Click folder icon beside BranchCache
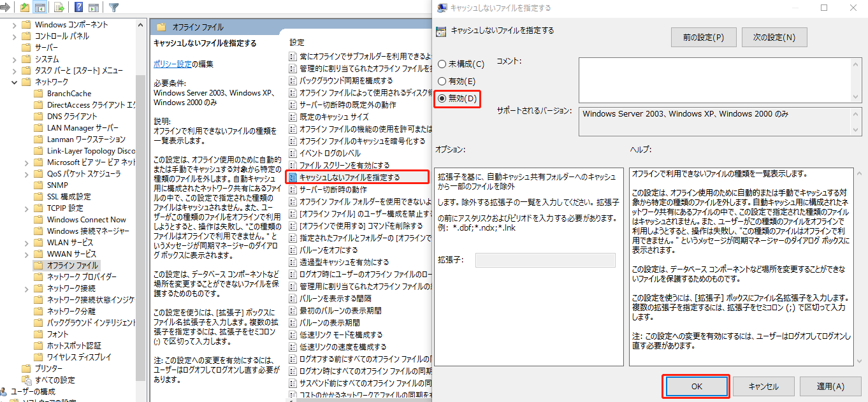The image size is (868, 402). 39,94
